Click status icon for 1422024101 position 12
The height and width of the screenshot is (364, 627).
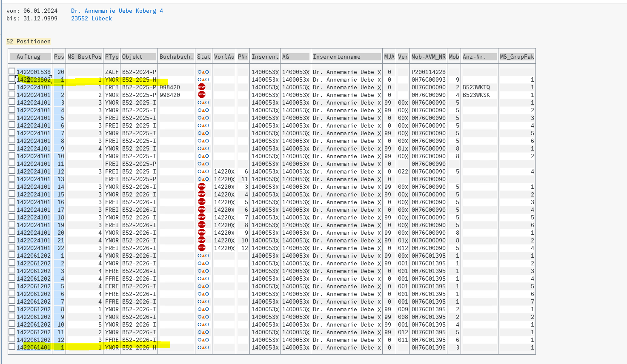[x=203, y=171]
